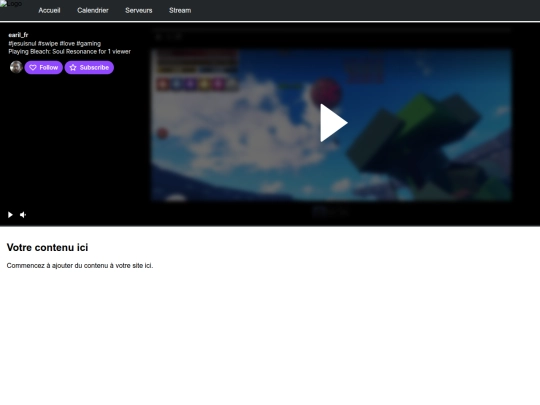Viewport: 540px width, 405px height.
Task: Open the streamer's avatar picture
Action: [16, 67]
